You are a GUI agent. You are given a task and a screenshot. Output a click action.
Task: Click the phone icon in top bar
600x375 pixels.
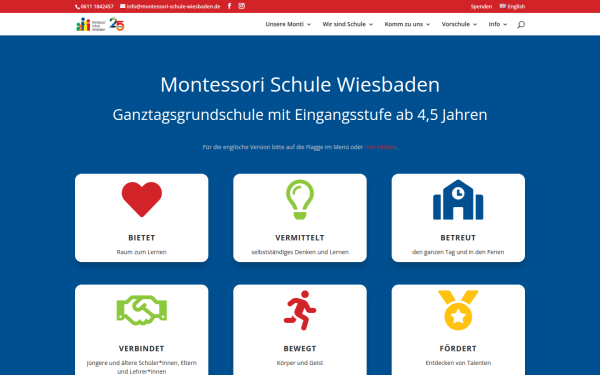click(x=77, y=7)
